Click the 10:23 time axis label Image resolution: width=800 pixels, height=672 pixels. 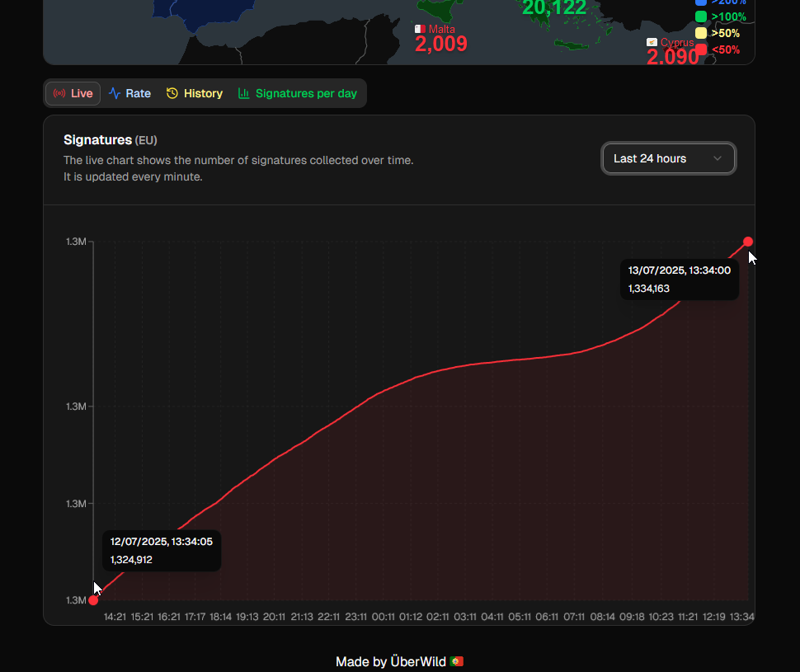(x=661, y=617)
